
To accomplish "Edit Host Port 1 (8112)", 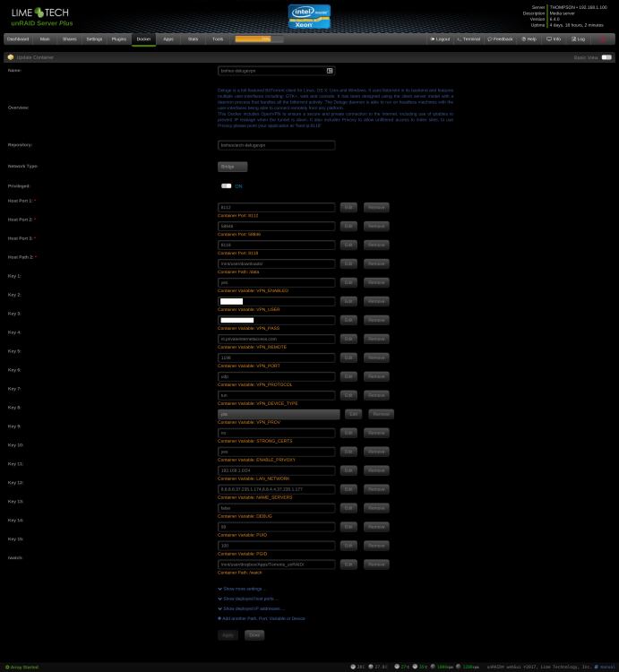I will tap(348, 208).
